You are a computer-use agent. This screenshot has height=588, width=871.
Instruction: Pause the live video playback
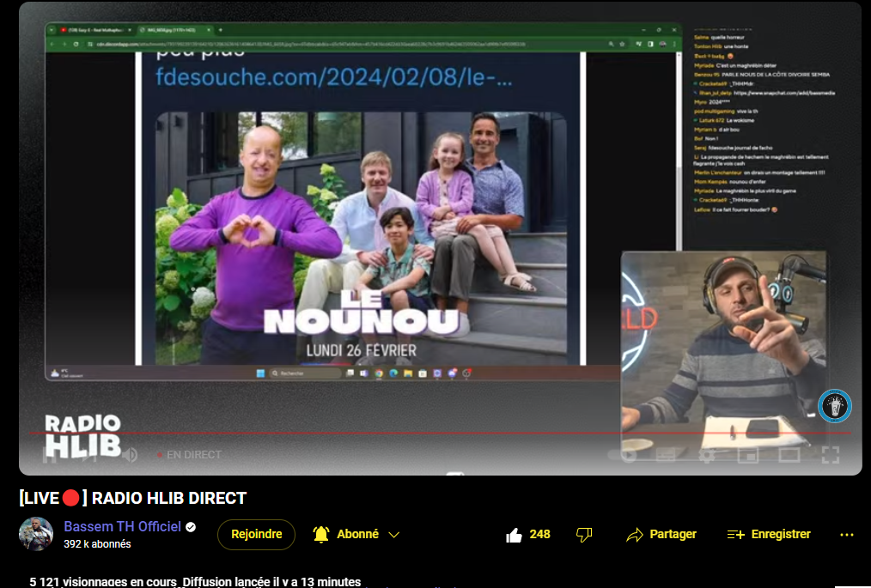tap(50, 455)
